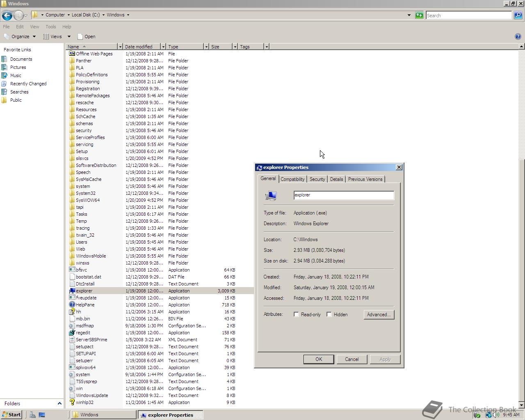
Task: Switch to Windows taskbar button
Action: click(104, 415)
